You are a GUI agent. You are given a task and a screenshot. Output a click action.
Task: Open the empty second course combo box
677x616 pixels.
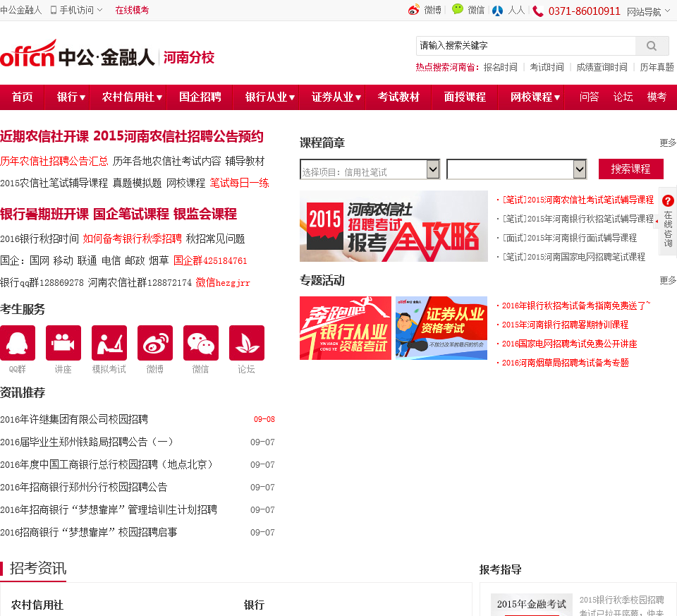tap(516, 169)
